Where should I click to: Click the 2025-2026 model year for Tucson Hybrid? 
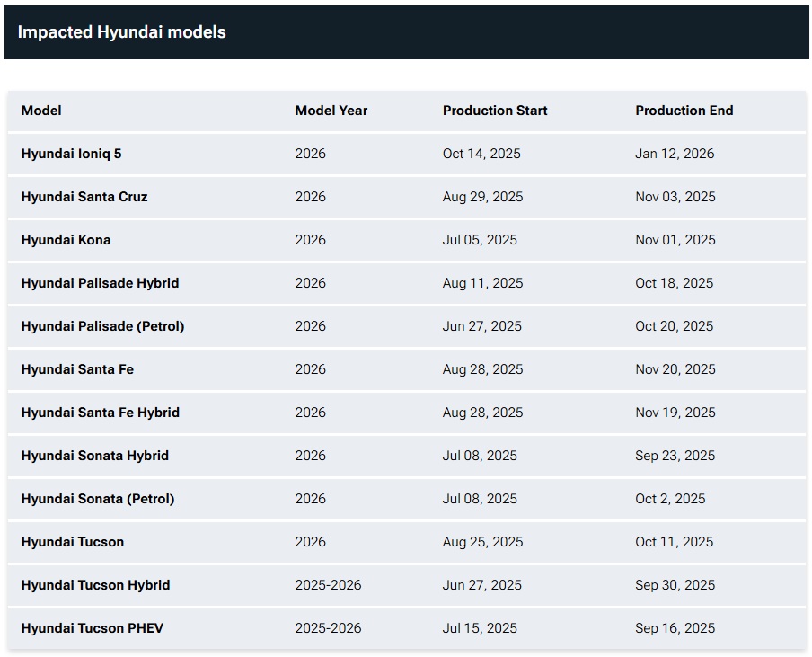point(328,585)
